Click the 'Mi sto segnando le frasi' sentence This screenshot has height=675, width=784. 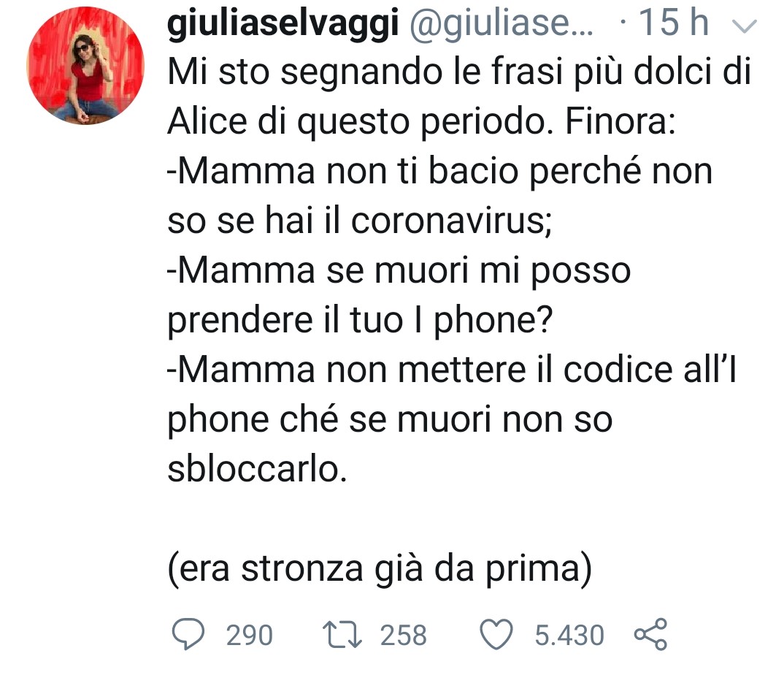click(459, 72)
